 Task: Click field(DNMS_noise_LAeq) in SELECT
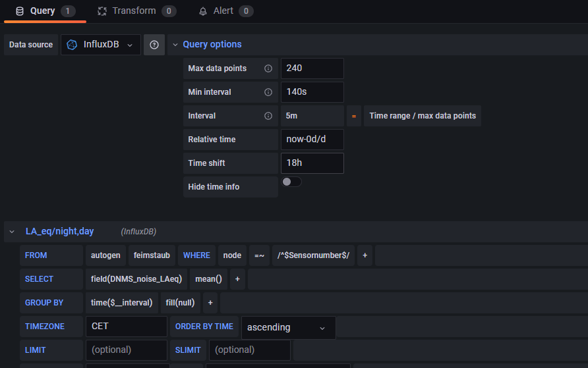click(136, 279)
